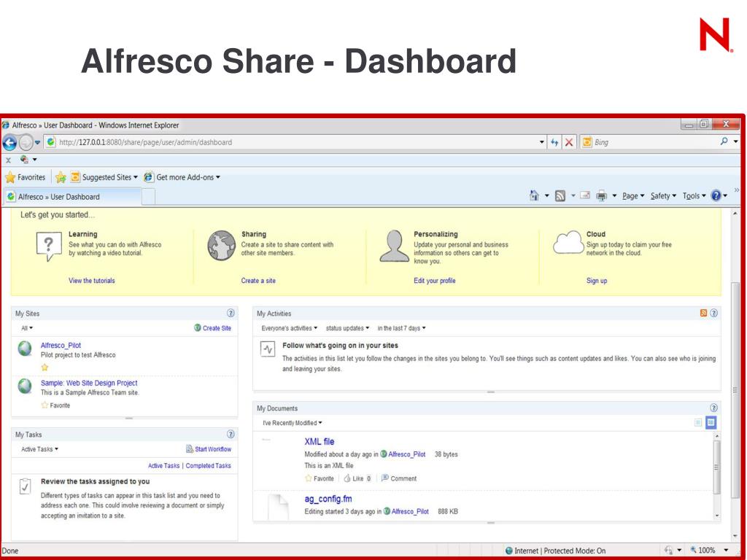Open the Page menu
This screenshot has width=747, height=560.
633,195
